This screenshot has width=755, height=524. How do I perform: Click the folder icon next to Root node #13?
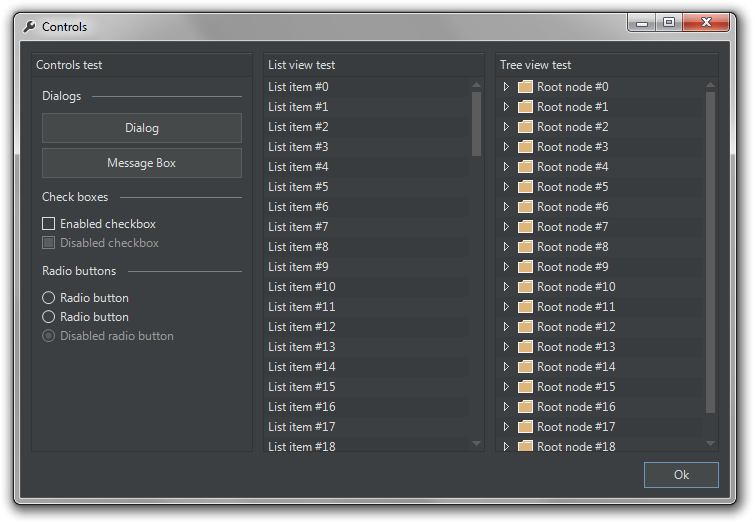pyautogui.click(x=525, y=347)
